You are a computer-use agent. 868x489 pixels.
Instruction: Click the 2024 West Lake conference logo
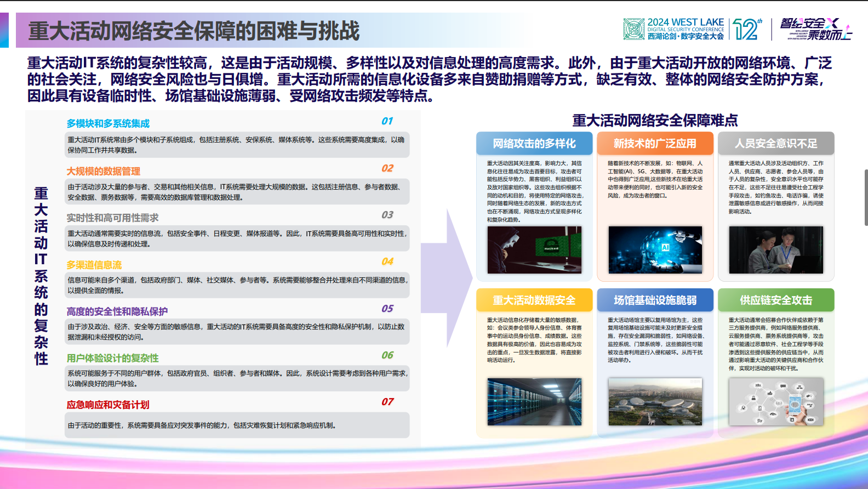pyautogui.click(x=673, y=29)
